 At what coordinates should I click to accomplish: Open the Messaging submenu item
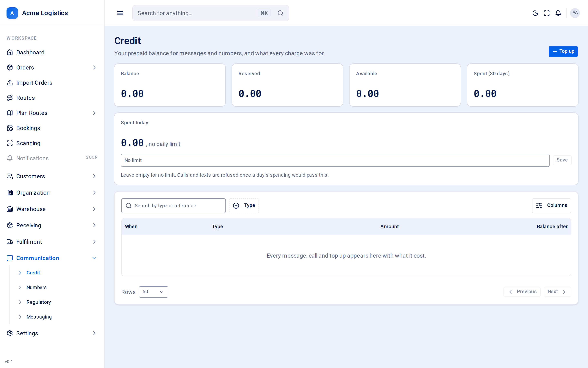39,317
